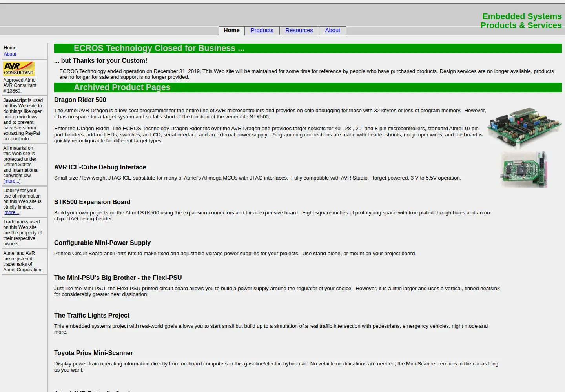Click the Atmel and AVR registered trademarks note
Viewport: 565px width, 392px height.
[23, 261]
